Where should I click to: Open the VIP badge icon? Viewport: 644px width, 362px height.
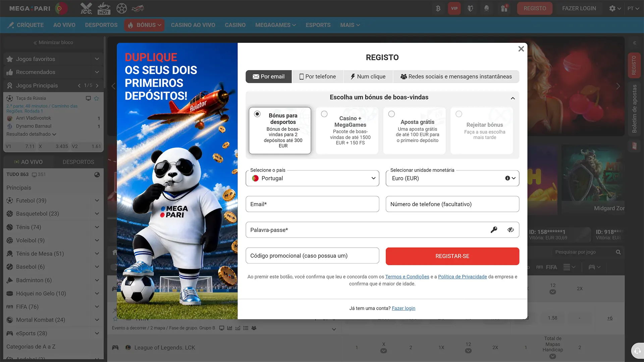coord(454,8)
